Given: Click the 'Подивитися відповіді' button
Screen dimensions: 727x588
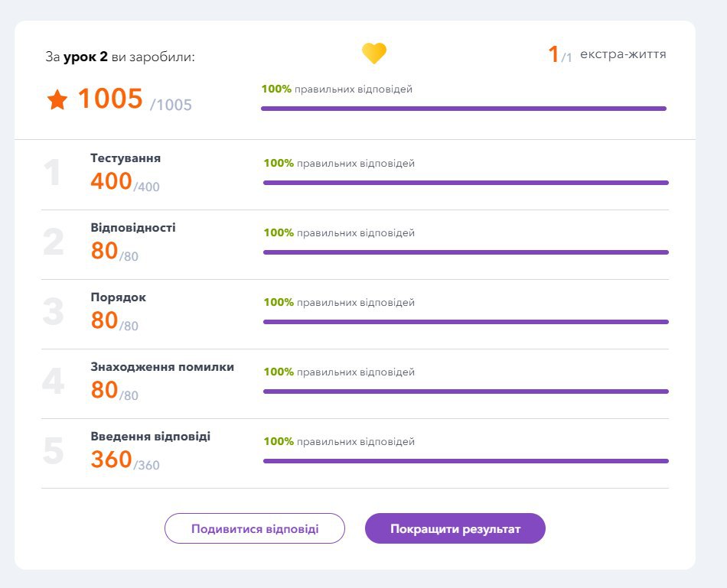Looking at the screenshot, I should click(255, 528).
